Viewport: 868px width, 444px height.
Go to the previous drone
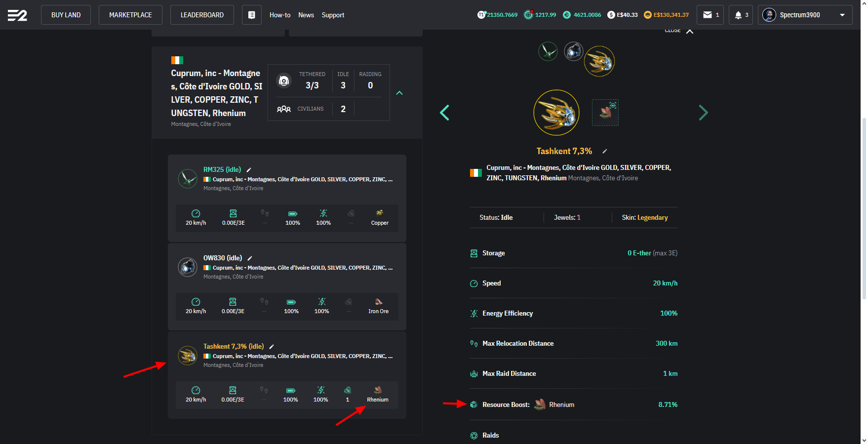(444, 113)
